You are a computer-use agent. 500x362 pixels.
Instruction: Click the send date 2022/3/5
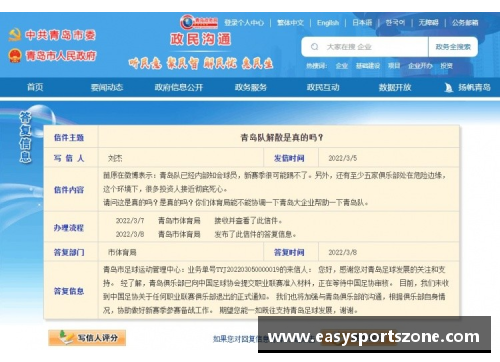coord(343,158)
